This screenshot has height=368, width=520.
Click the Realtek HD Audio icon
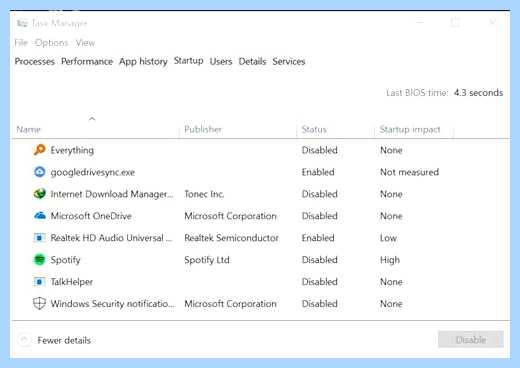[39, 238]
